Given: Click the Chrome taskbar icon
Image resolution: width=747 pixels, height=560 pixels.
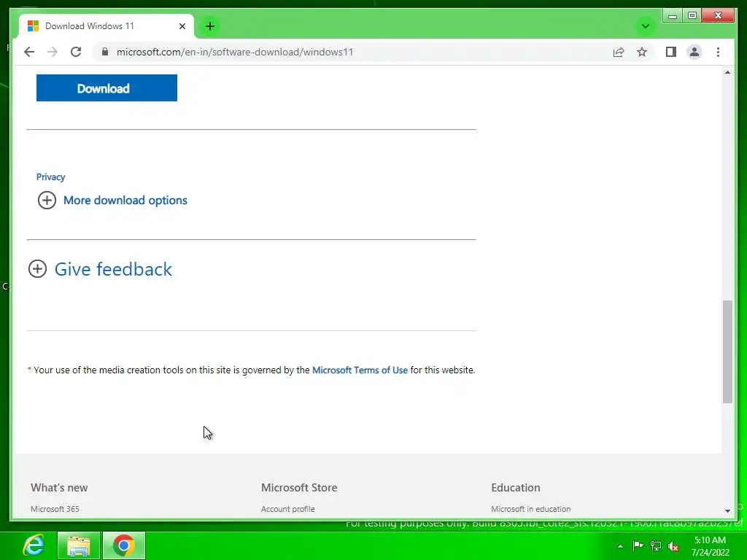Looking at the screenshot, I should [x=124, y=545].
